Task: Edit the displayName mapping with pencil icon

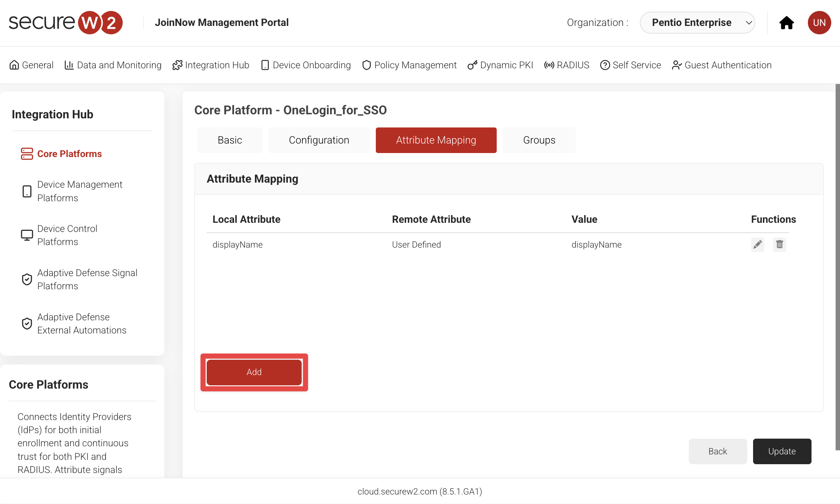Action: click(x=757, y=244)
